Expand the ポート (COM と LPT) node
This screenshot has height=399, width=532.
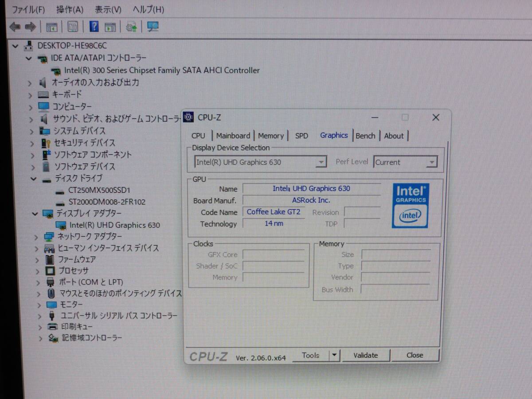pos(38,282)
